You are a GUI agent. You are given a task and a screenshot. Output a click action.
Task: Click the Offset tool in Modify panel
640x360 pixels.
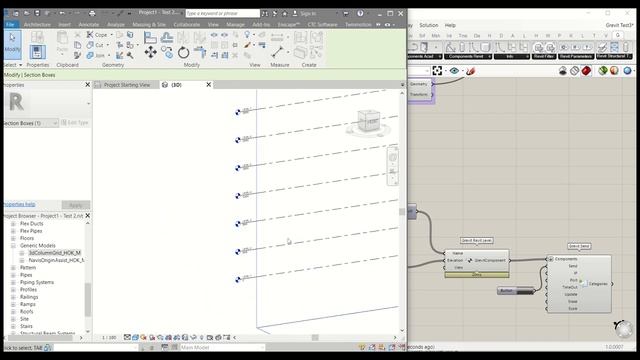pyautogui.click(x=167, y=38)
